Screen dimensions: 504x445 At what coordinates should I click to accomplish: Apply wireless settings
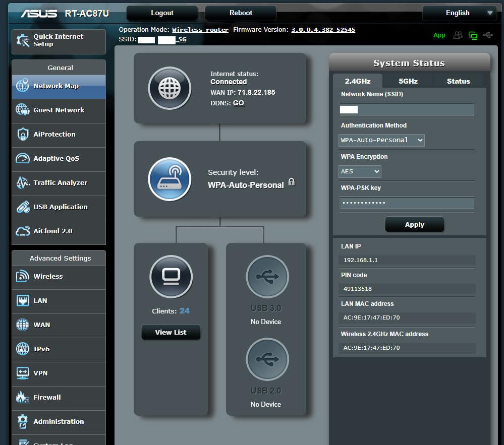coord(415,224)
